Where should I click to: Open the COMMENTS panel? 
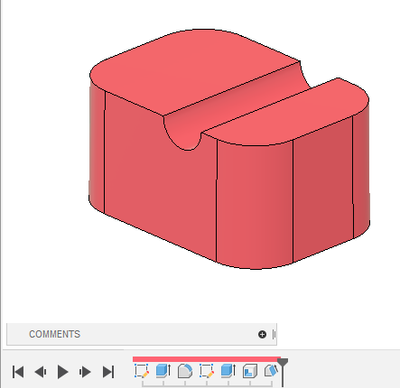pyautogui.click(x=55, y=334)
